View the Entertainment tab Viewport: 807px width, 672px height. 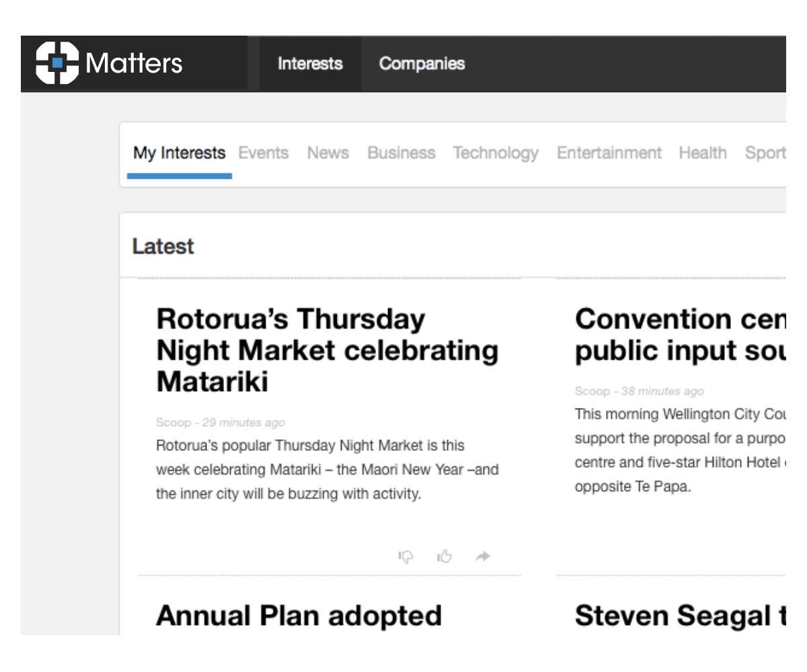coord(609,153)
